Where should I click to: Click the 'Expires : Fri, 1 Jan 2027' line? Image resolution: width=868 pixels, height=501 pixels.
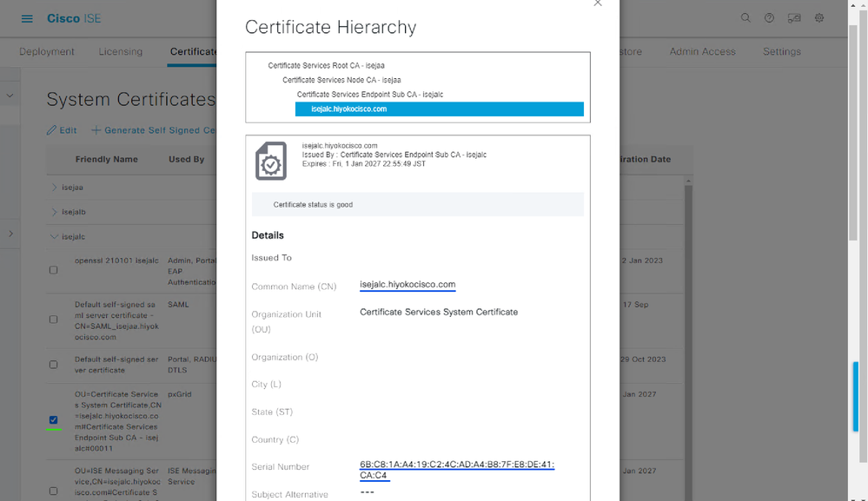(364, 164)
